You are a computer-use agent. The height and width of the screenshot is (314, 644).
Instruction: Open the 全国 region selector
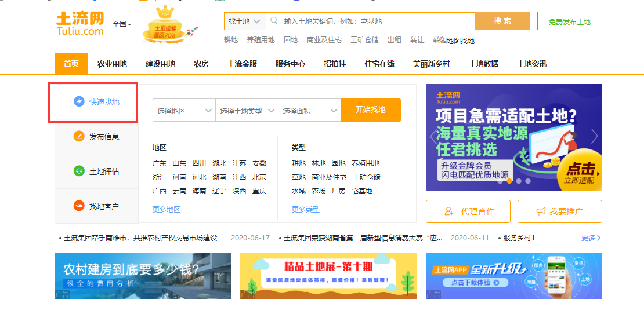pyautogui.click(x=122, y=24)
